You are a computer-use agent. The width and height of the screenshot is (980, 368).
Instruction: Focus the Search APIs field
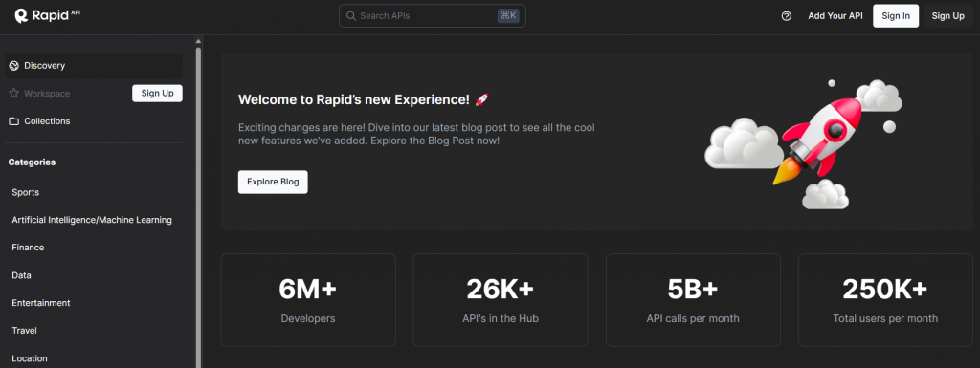tap(432, 16)
